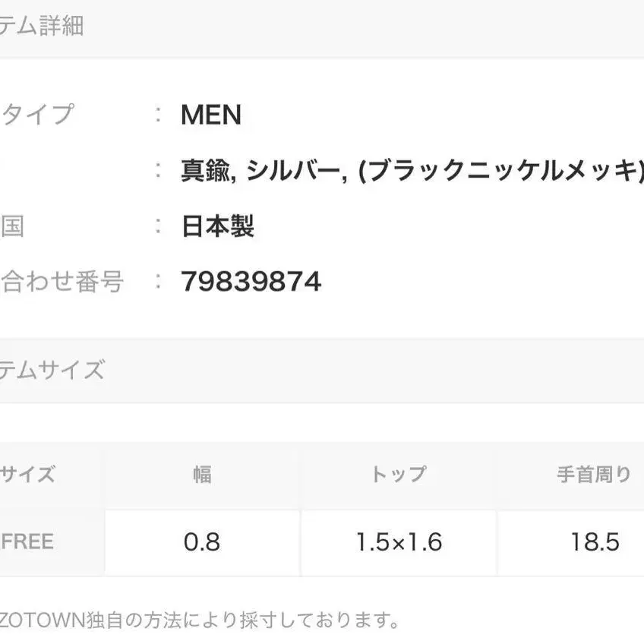This screenshot has height=644, width=644.
Task: Click the ZOZOTOWN measurement method note
Action: click(199, 621)
